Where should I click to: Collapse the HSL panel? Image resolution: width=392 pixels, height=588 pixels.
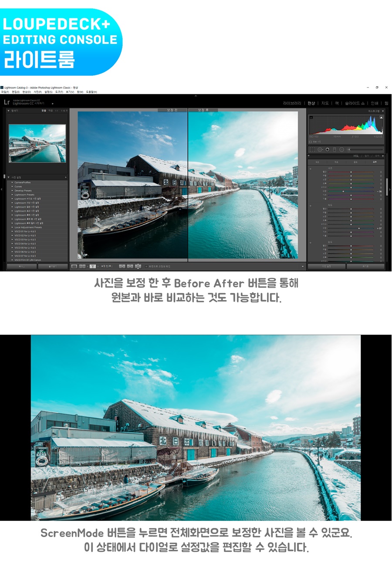click(383, 156)
